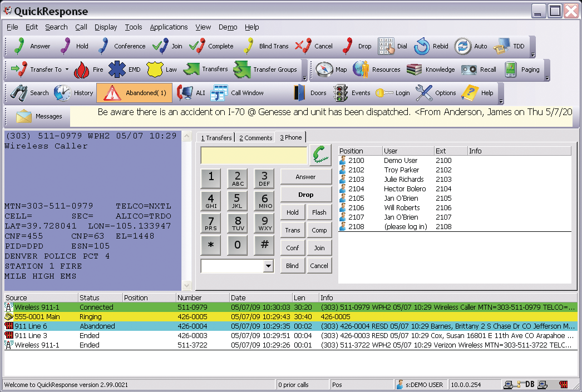Click the Drop call button
582x392 pixels.
(306, 194)
